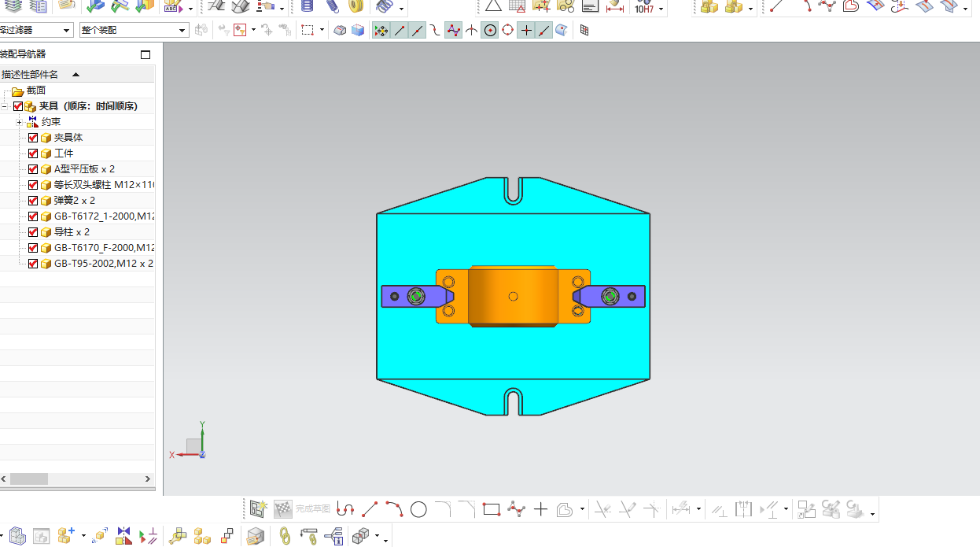This screenshot has width=980, height=547.
Task: Toggle checkbox for 弹簧2 x 2
Action: tap(33, 201)
